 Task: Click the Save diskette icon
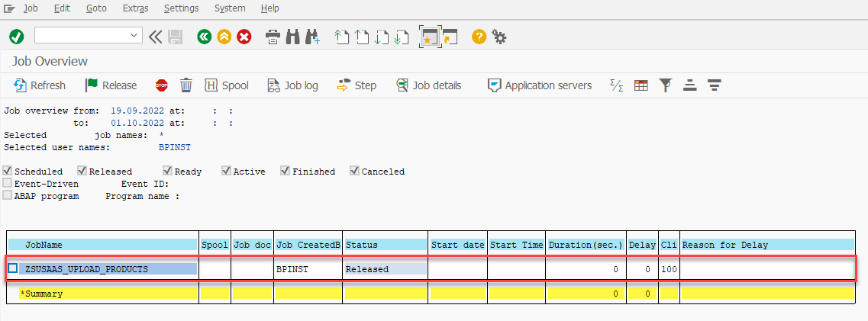[176, 37]
